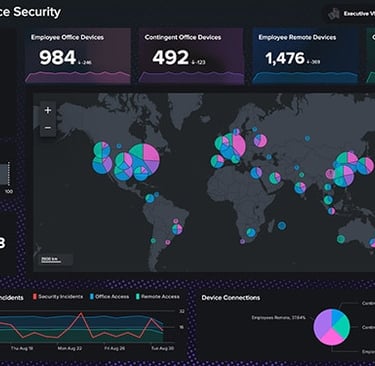375x366 pixels.
Task: Select the Employee Office Devices card
Action: (x=78, y=56)
